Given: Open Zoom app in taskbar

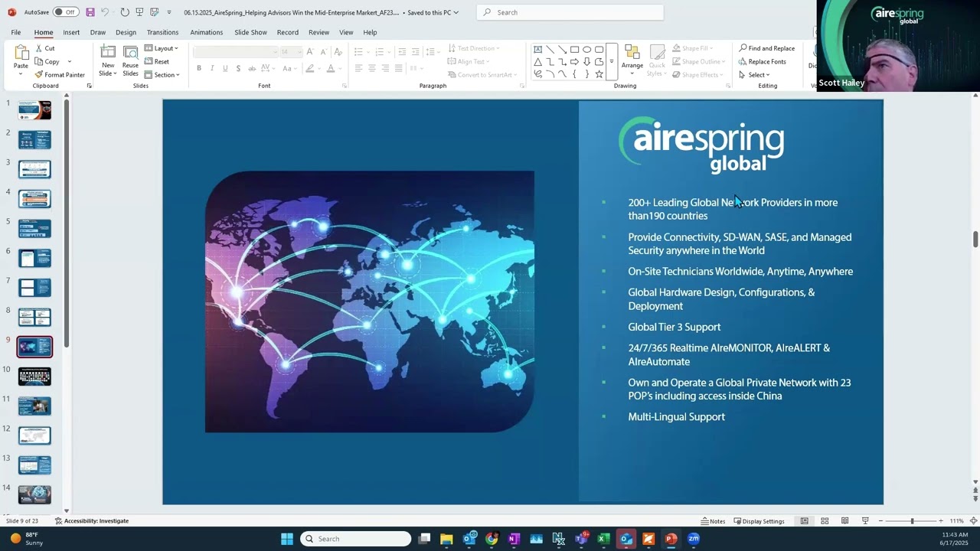Looking at the screenshot, I should 694,539.
